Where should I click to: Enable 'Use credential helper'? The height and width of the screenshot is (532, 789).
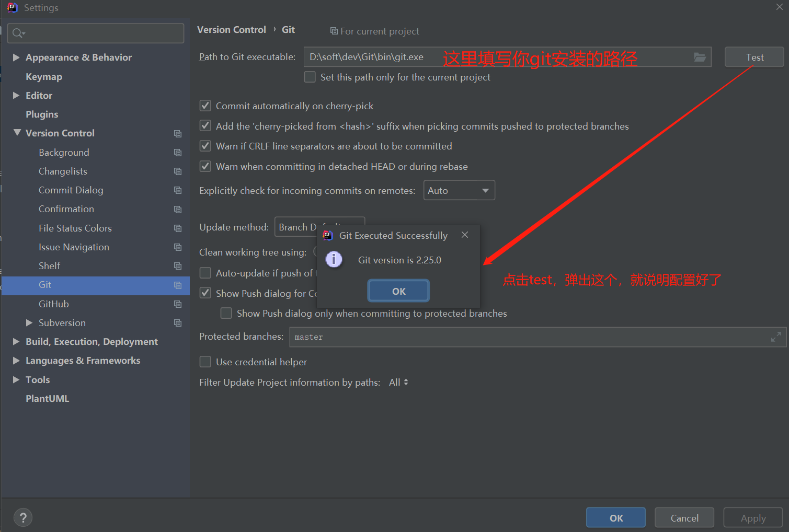point(205,362)
